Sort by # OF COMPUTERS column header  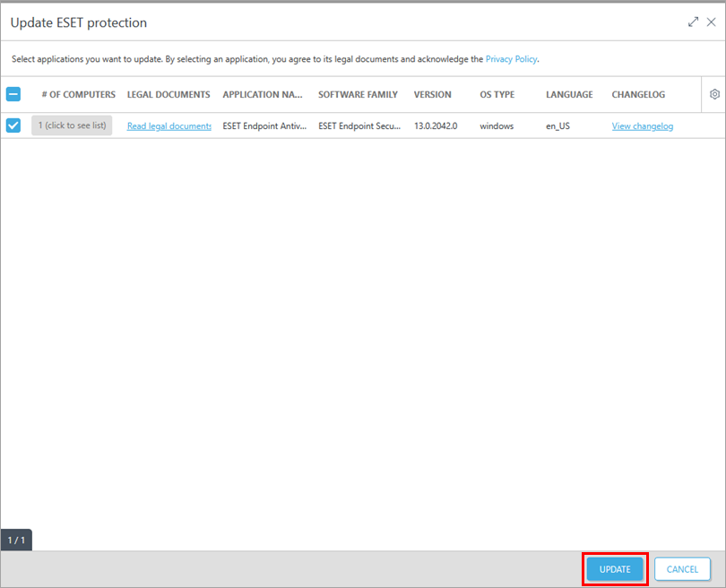78,94
